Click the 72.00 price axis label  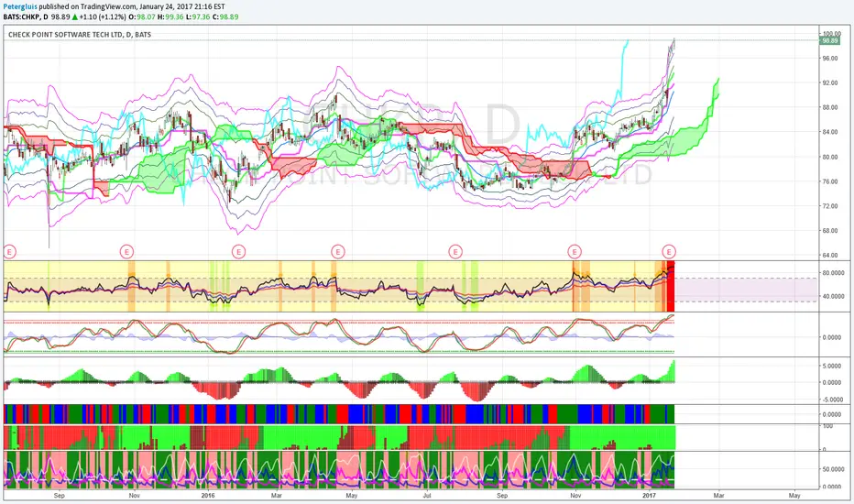830,206
